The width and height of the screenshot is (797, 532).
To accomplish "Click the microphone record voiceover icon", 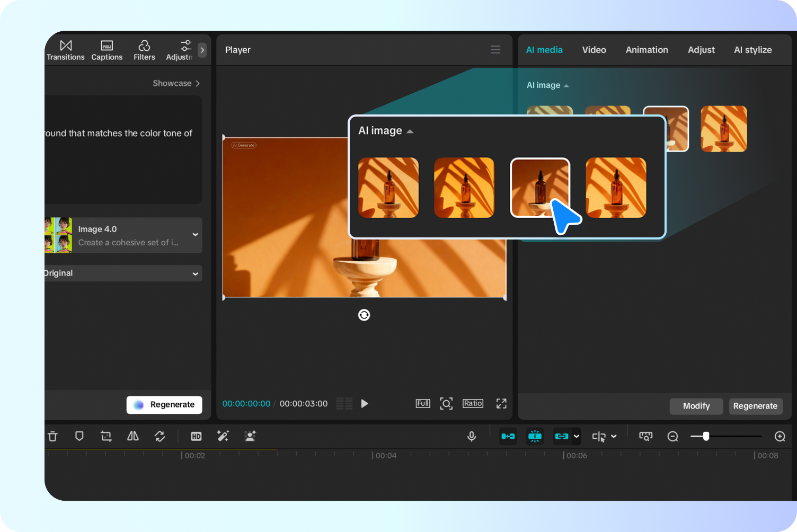I will [x=471, y=436].
